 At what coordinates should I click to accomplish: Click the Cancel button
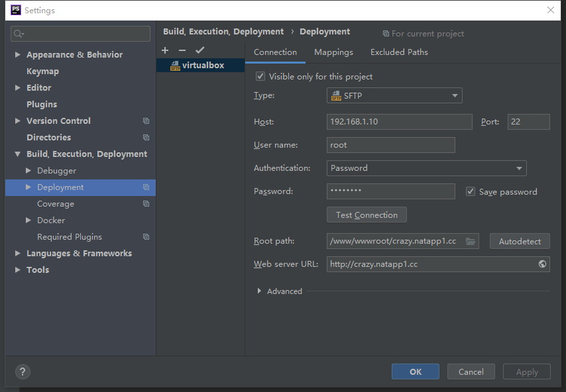pos(471,372)
